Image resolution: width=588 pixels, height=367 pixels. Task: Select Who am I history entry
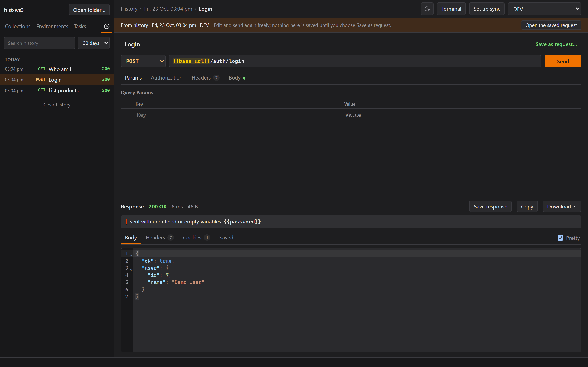pos(57,69)
